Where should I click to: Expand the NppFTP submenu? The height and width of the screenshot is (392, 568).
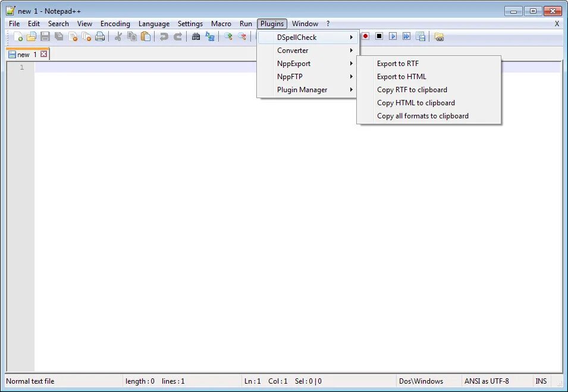coord(307,77)
